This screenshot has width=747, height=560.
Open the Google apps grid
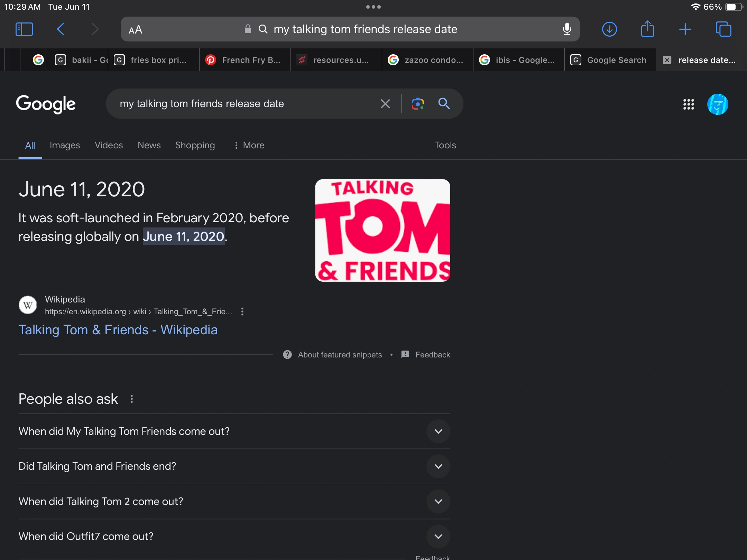(x=689, y=104)
